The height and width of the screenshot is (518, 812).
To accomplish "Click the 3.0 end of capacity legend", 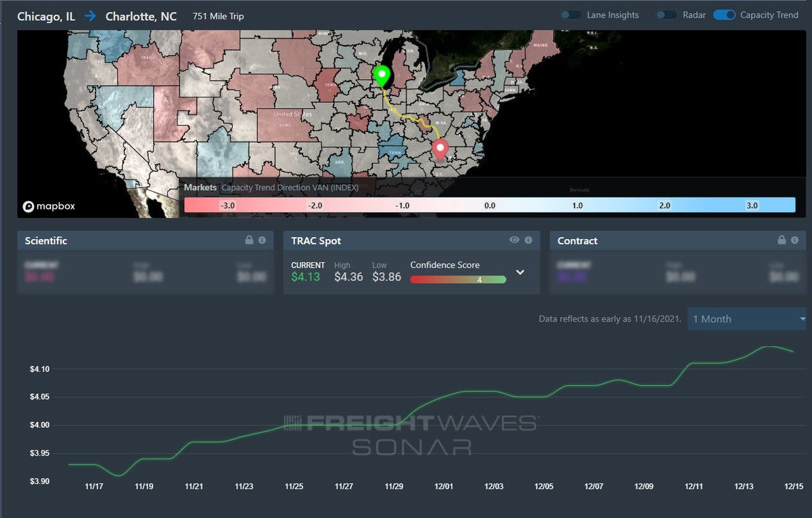I will [x=752, y=205].
